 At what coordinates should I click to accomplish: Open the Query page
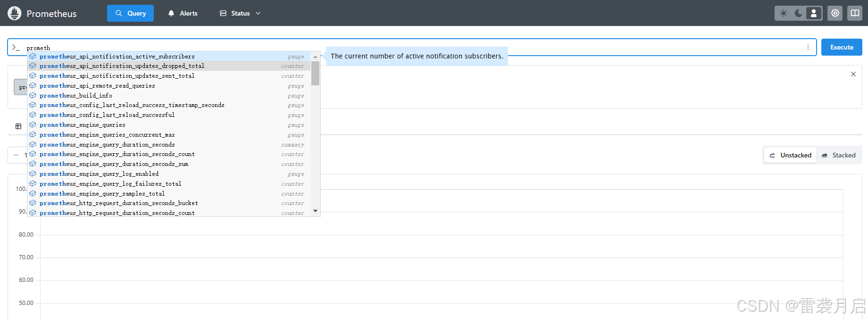click(130, 13)
